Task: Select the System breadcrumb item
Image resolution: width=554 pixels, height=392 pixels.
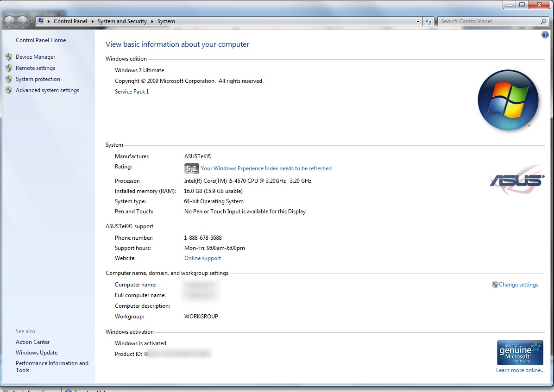Action: pos(166,21)
